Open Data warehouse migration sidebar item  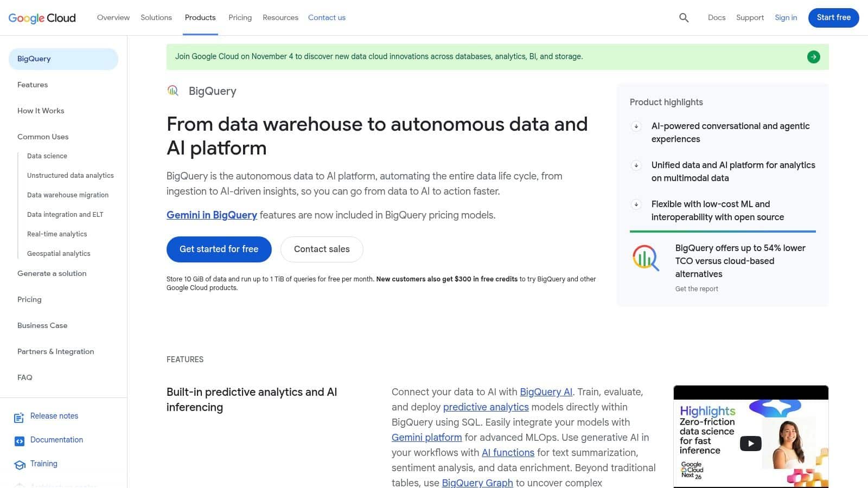[x=68, y=195]
